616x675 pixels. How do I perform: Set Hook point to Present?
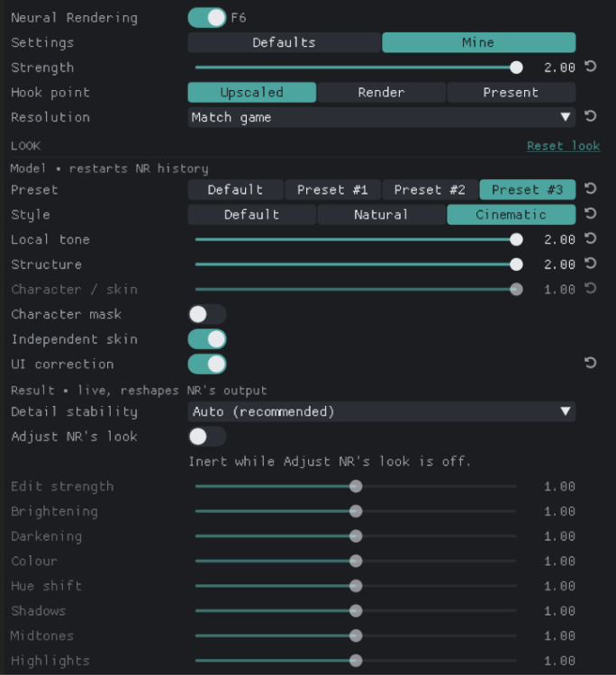click(x=512, y=93)
